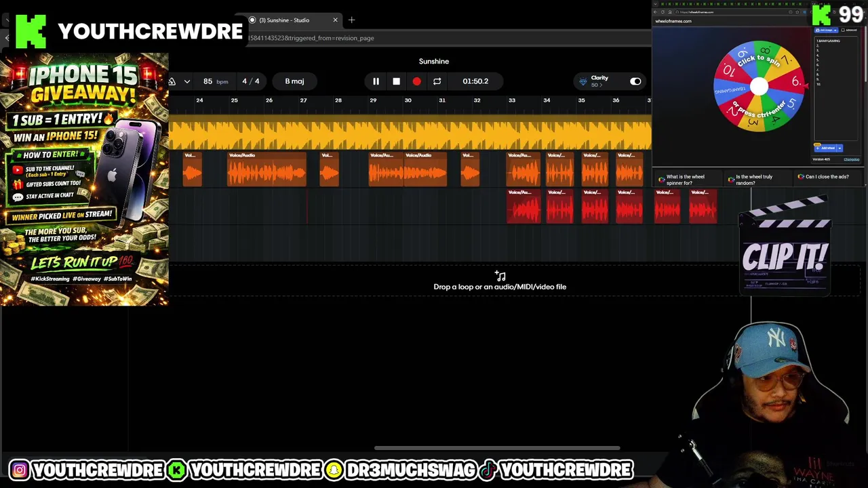
Task: Select the first red voice clip at bar 33
Action: click(524, 206)
